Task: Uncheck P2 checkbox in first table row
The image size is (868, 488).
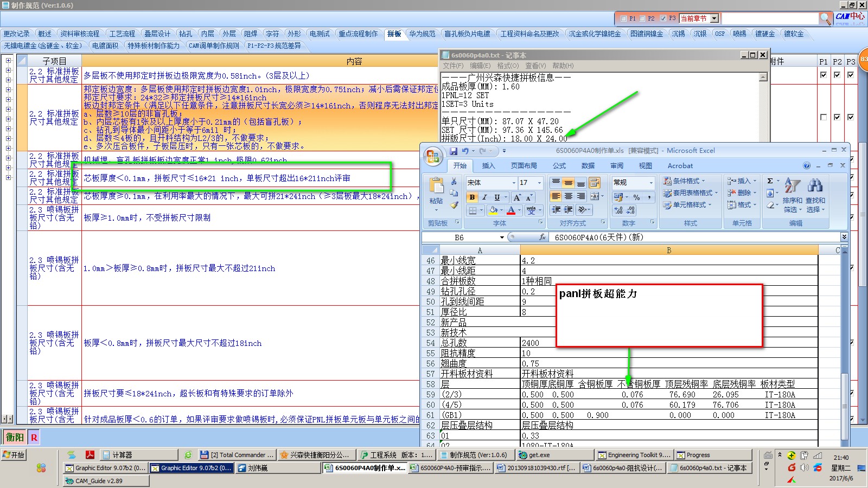Action: coord(837,75)
